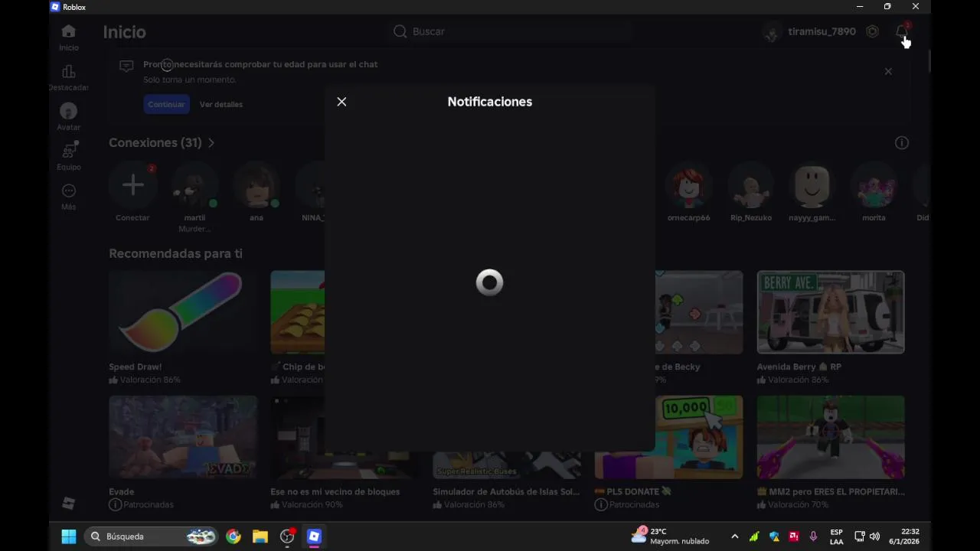Click the notifications bell icon
980x551 pixels.
point(902,31)
